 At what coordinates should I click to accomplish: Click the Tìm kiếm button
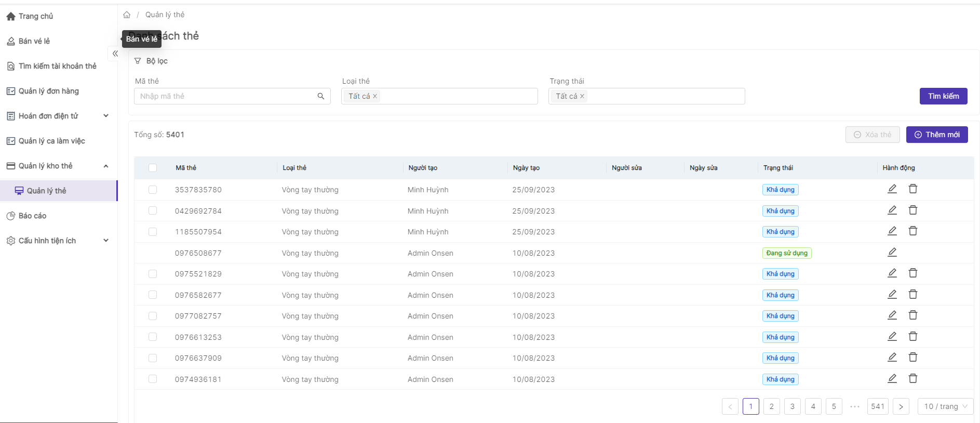943,96
